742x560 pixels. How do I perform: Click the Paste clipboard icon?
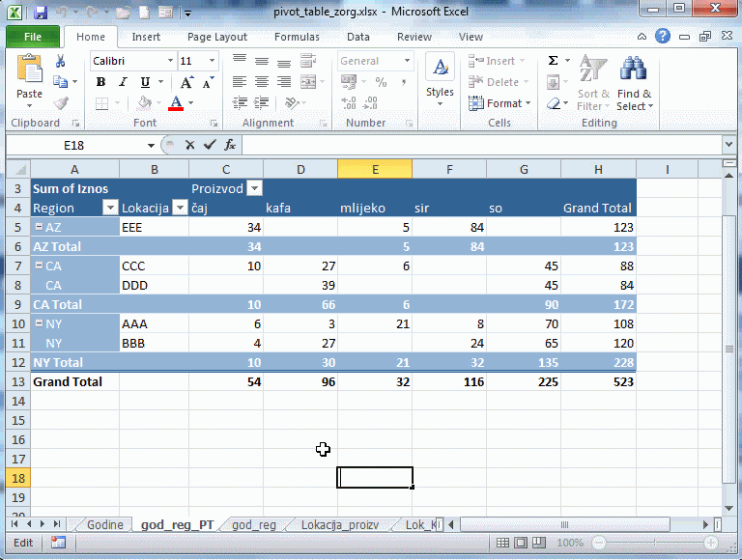click(x=29, y=70)
